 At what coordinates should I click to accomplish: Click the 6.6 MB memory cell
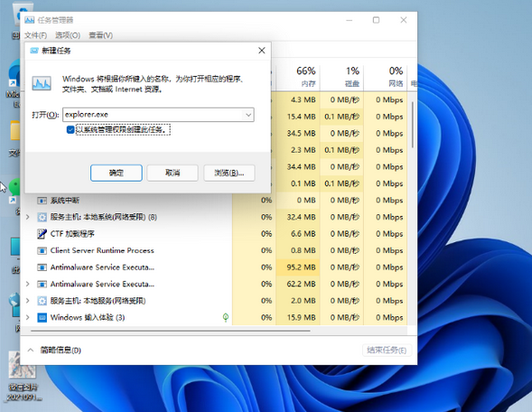298,234
